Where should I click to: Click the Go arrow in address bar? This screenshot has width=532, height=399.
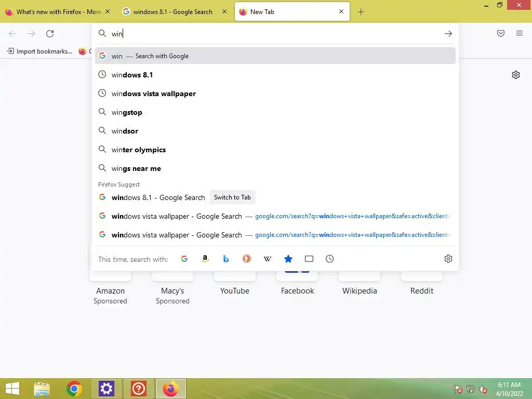click(x=448, y=34)
